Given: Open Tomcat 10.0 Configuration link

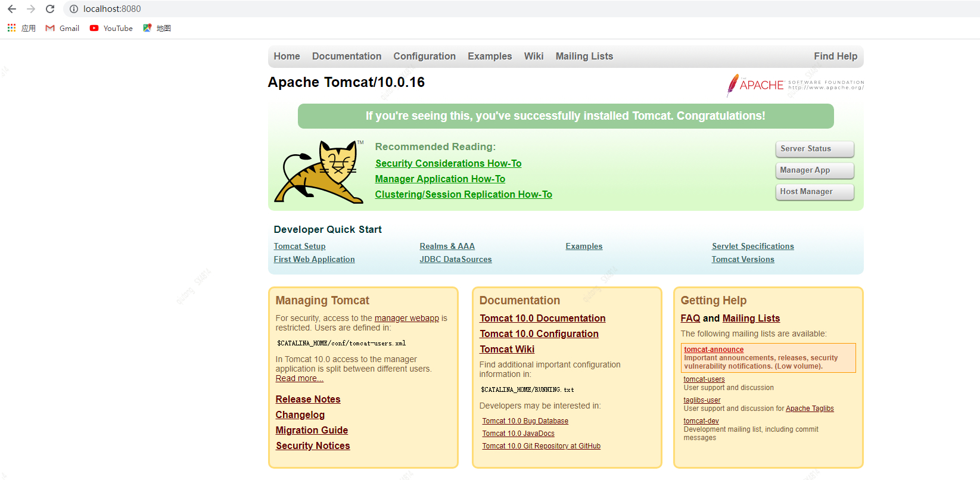Looking at the screenshot, I should point(539,333).
